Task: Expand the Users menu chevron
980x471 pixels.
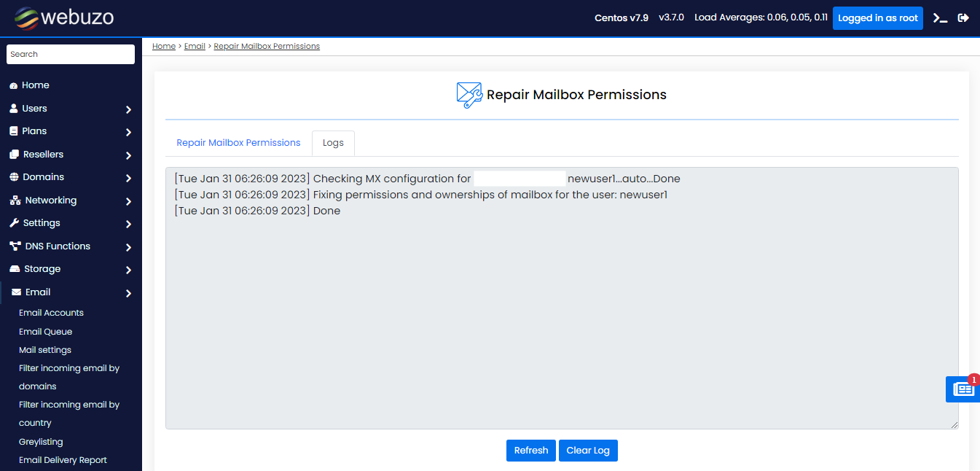Action: (x=128, y=109)
